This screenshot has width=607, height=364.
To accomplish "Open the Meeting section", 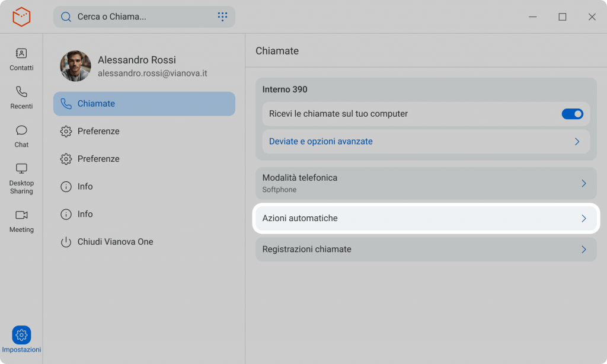I will pyautogui.click(x=21, y=221).
